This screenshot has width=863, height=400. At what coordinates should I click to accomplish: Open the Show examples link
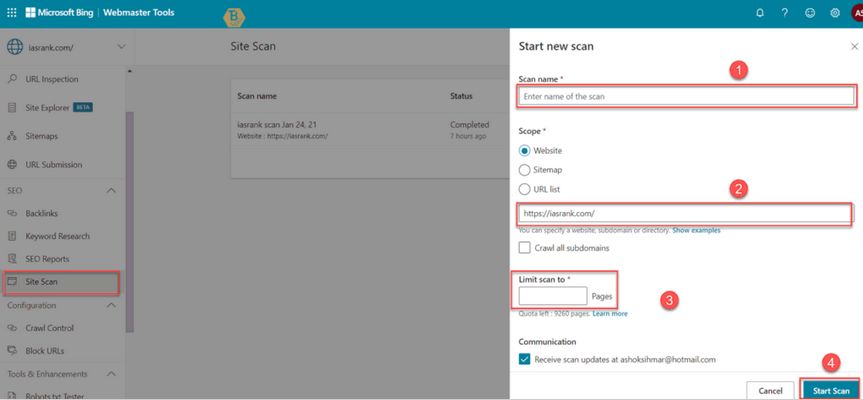696,231
